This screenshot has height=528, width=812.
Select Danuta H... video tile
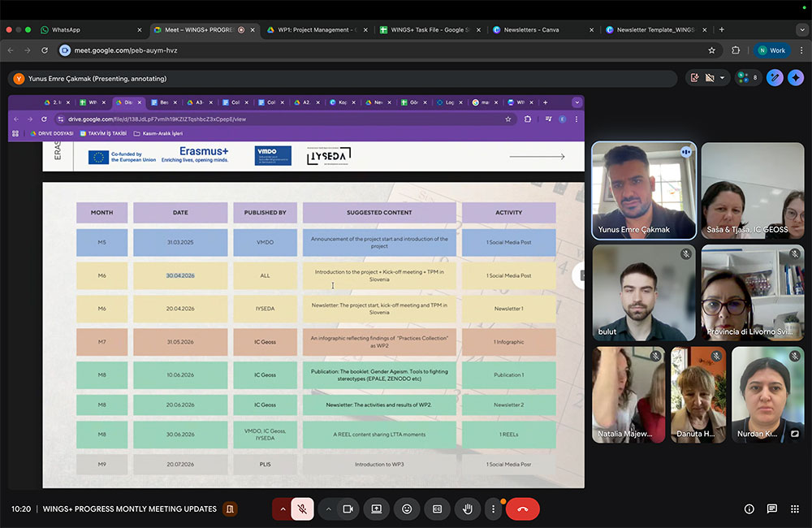click(698, 395)
